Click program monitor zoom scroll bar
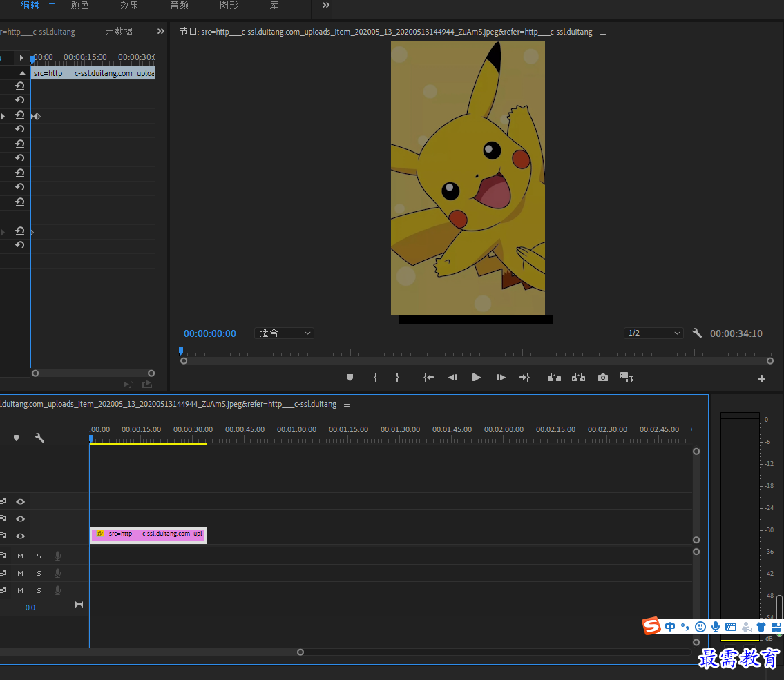This screenshot has height=680, width=784. pyautogui.click(x=477, y=361)
